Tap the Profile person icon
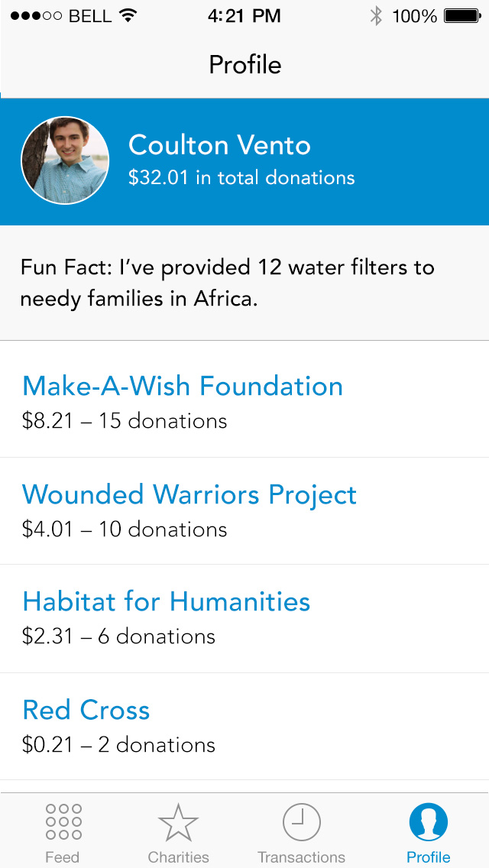This screenshot has width=489, height=868. point(428,822)
